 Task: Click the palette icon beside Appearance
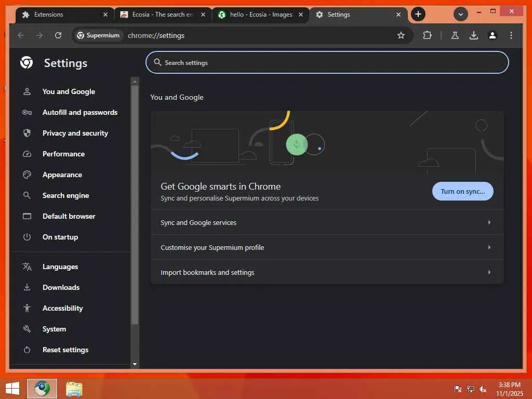[x=27, y=175]
